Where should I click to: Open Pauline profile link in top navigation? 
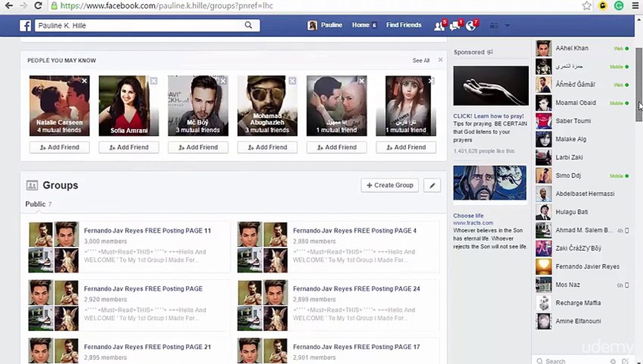coord(332,25)
